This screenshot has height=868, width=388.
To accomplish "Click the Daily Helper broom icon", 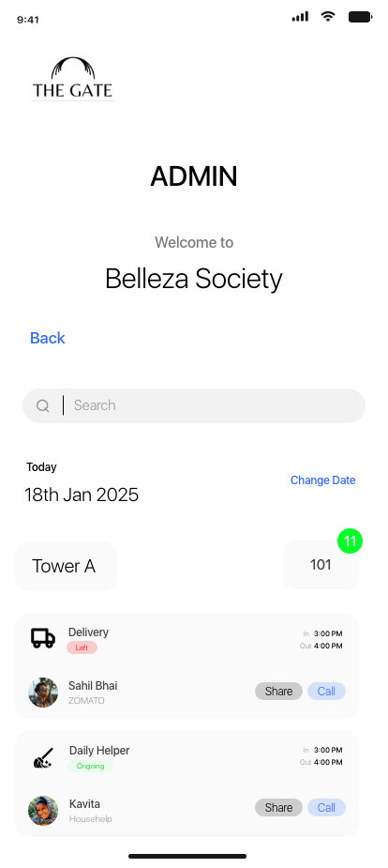I will click(43, 758).
